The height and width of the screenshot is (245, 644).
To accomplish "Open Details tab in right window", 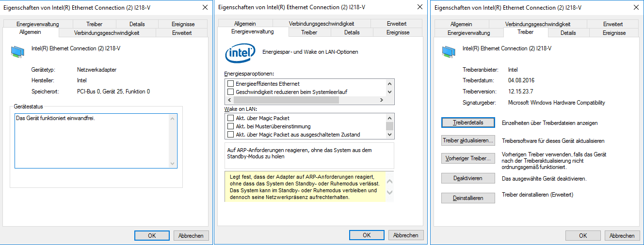I will click(568, 33).
